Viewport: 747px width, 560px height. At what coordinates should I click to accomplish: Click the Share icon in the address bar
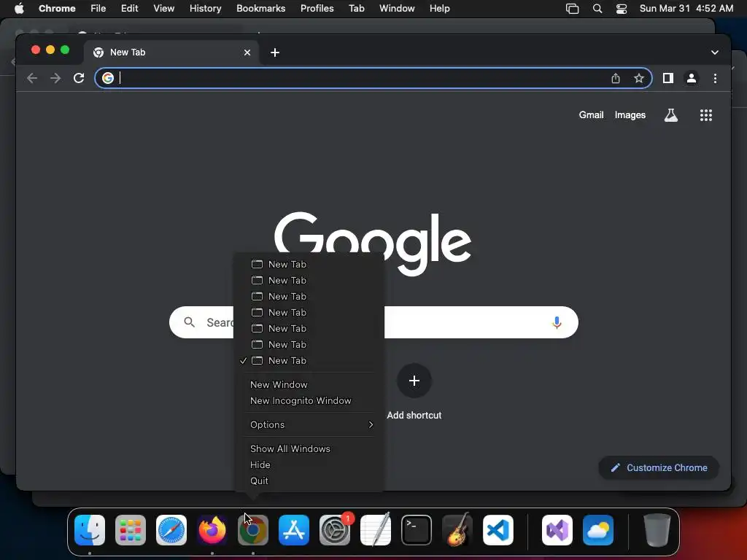click(x=616, y=78)
